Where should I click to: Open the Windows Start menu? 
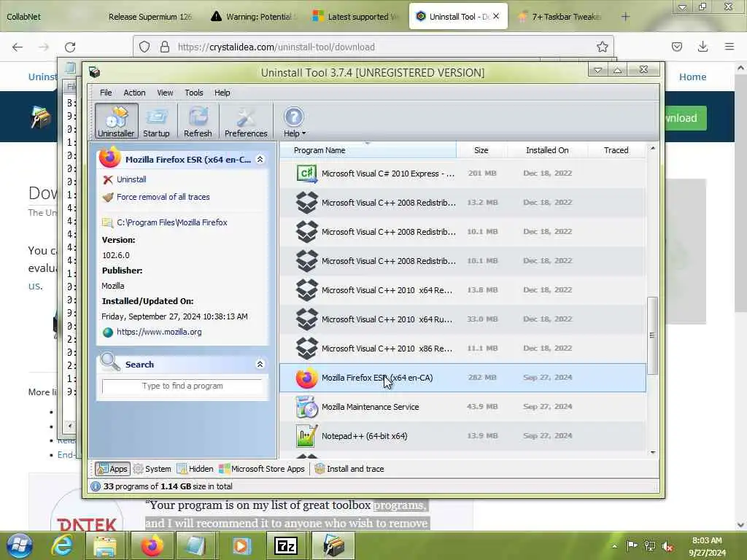coord(19,545)
